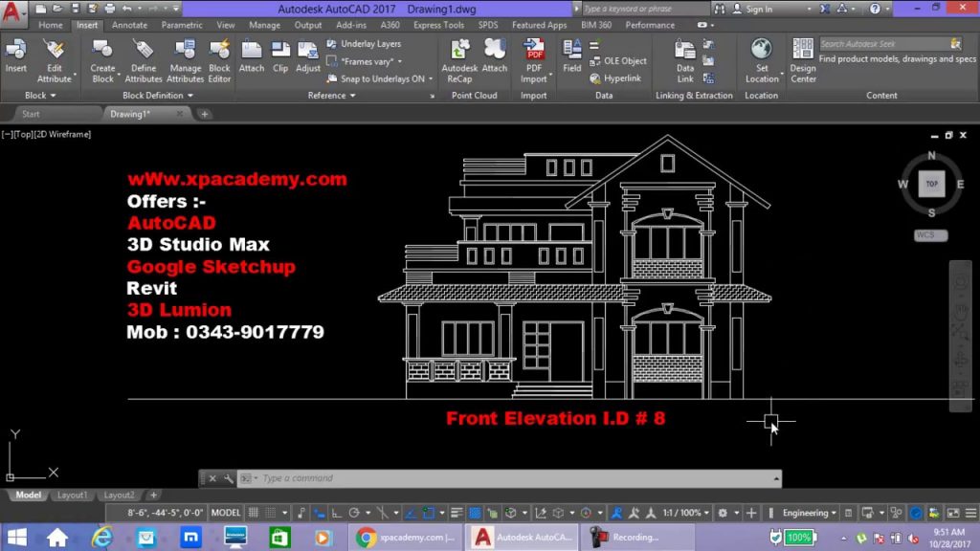Add a new layout with plus button
Image resolution: width=980 pixels, height=551 pixels.
coord(153,495)
